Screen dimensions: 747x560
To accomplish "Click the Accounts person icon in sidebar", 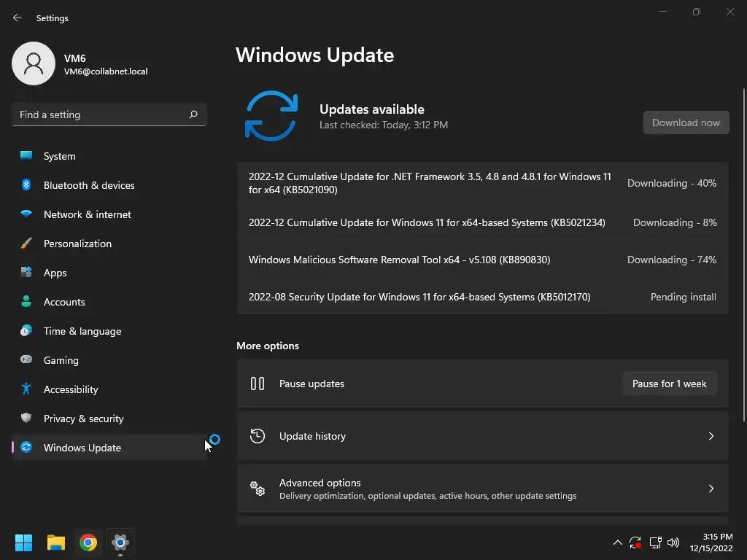I will [26, 301].
